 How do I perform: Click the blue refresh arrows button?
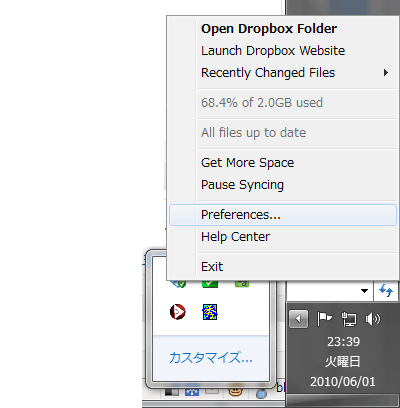click(386, 291)
